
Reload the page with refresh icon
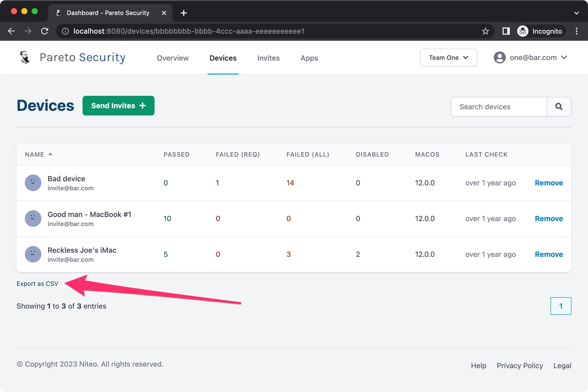pos(45,31)
